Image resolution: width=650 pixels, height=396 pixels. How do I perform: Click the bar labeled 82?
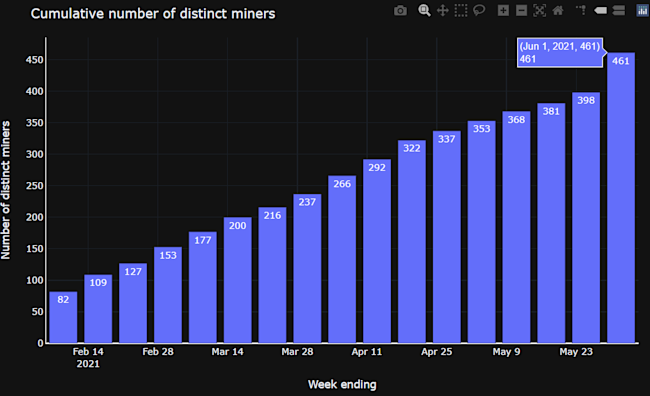pyautogui.click(x=63, y=317)
